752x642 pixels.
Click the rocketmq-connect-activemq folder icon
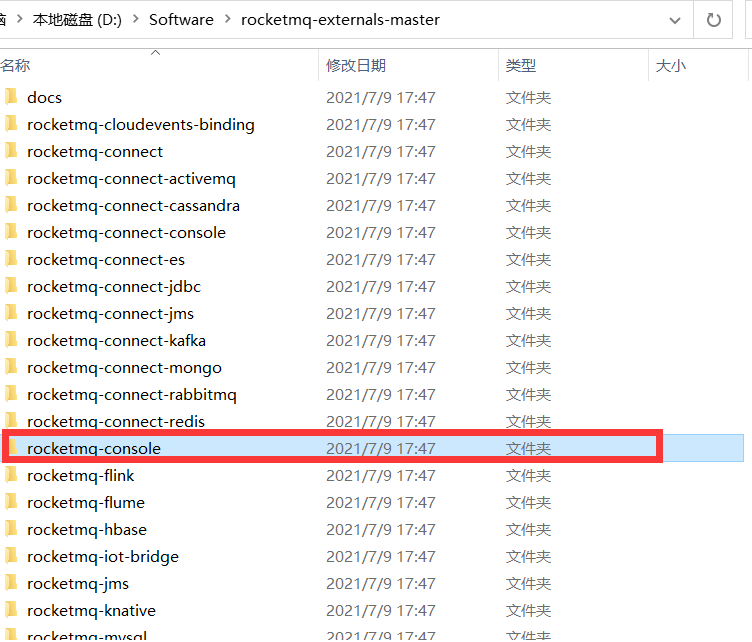pos(11,177)
